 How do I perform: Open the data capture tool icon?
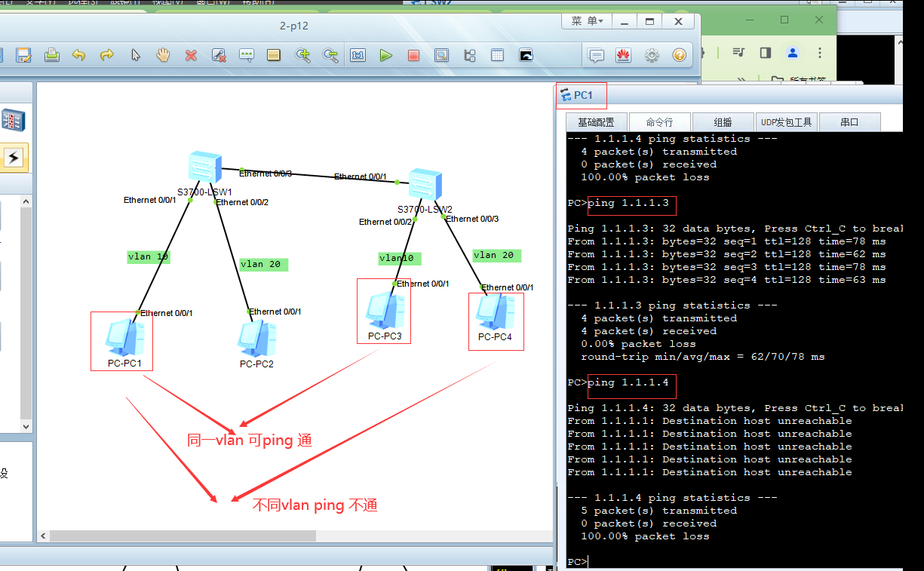441,55
